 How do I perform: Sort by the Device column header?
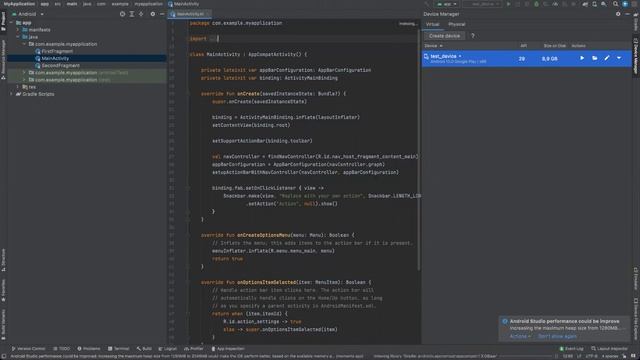433,46
